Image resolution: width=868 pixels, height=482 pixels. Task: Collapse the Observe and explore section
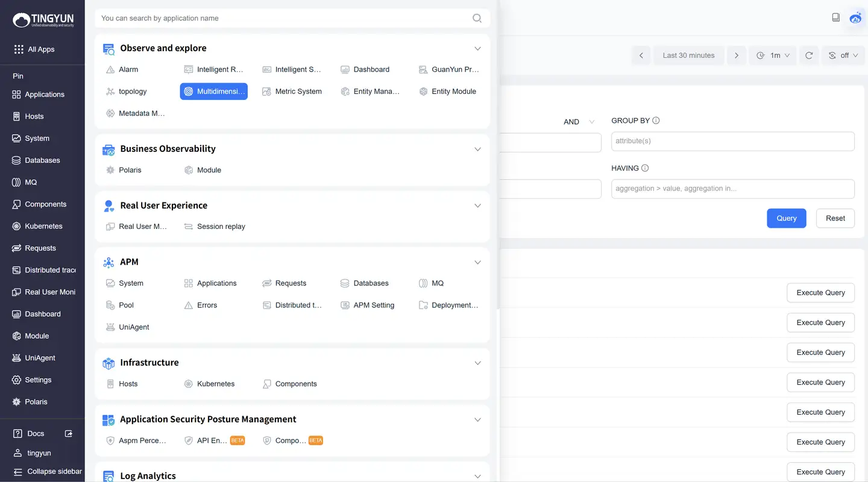pos(477,48)
